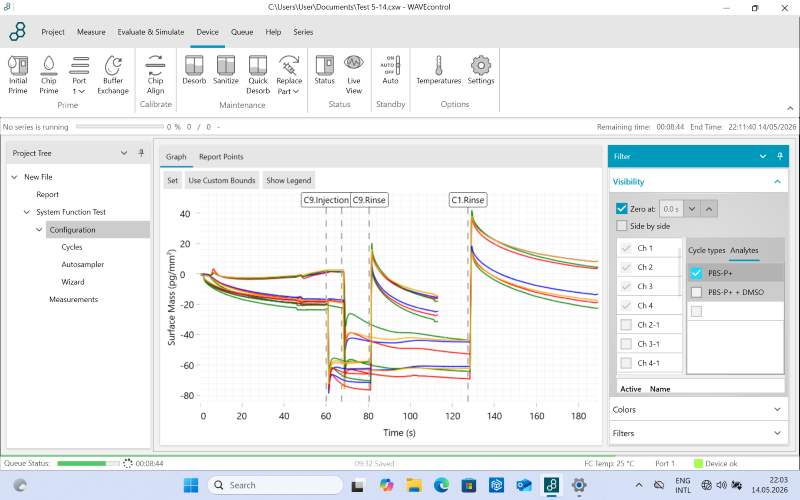Collapse the System Function Test node

point(27,212)
